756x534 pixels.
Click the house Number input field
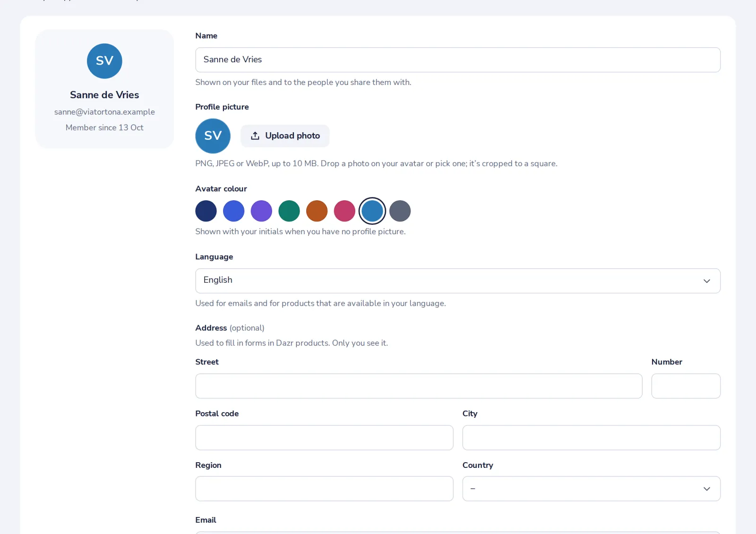click(x=686, y=386)
